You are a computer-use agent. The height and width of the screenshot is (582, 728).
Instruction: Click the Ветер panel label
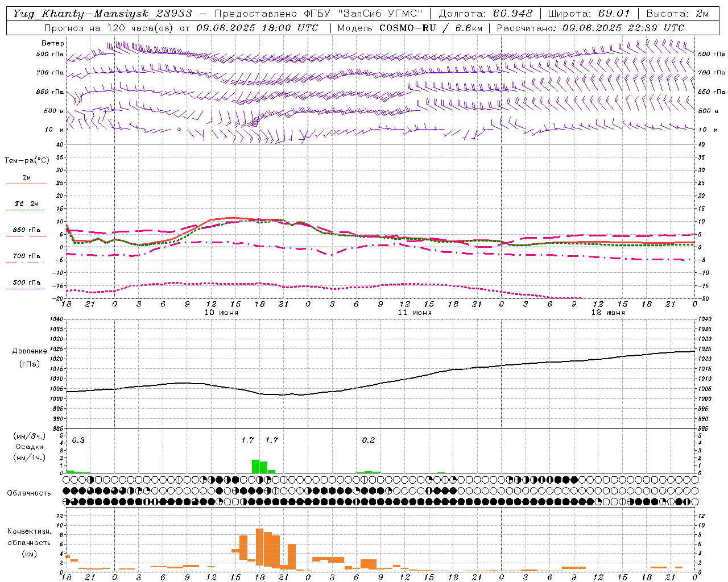tap(53, 43)
